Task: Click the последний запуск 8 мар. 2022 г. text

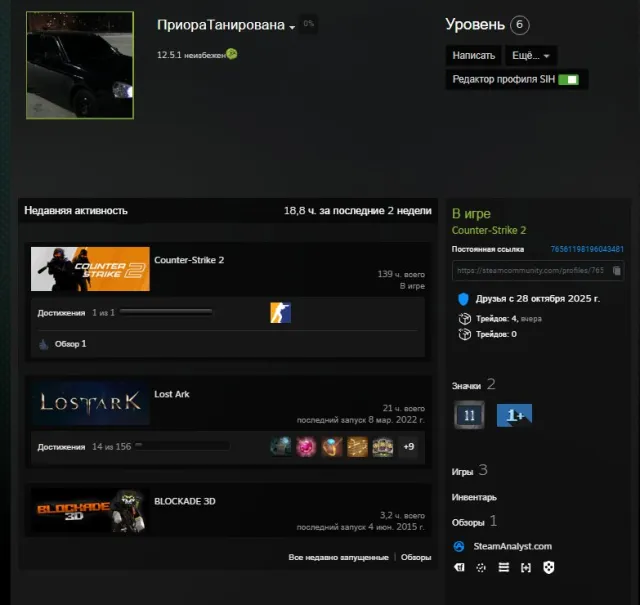Action: 361,420
